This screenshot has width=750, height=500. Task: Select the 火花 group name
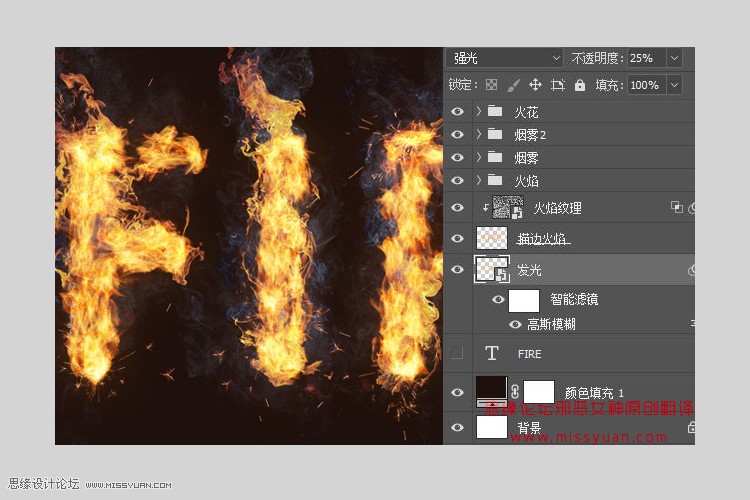tap(526, 112)
